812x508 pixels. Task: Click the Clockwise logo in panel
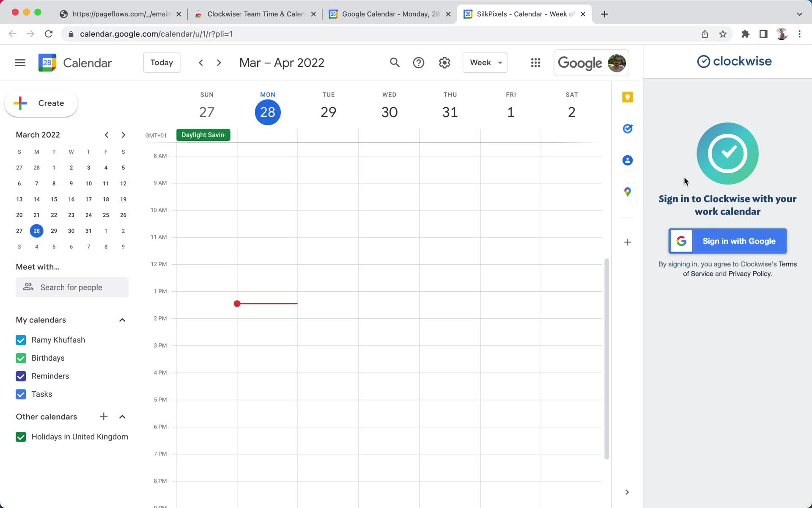[734, 61]
